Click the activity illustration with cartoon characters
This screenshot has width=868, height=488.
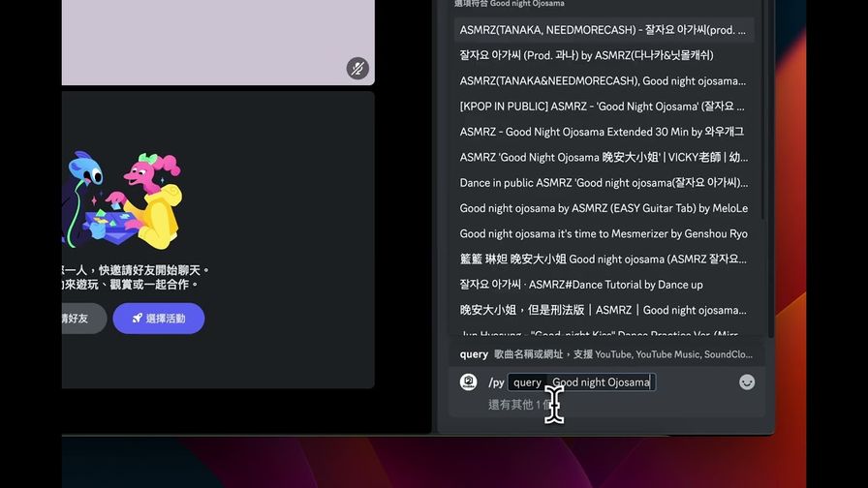(122, 200)
